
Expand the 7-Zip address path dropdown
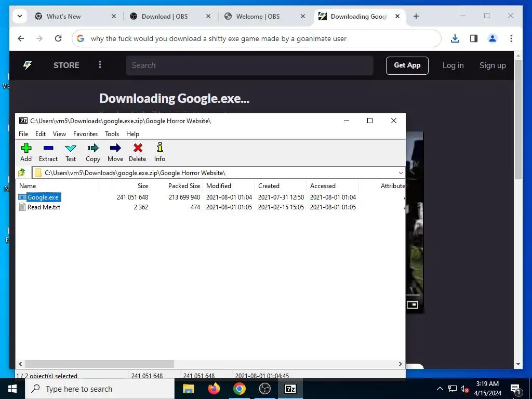pyautogui.click(x=401, y=172)
